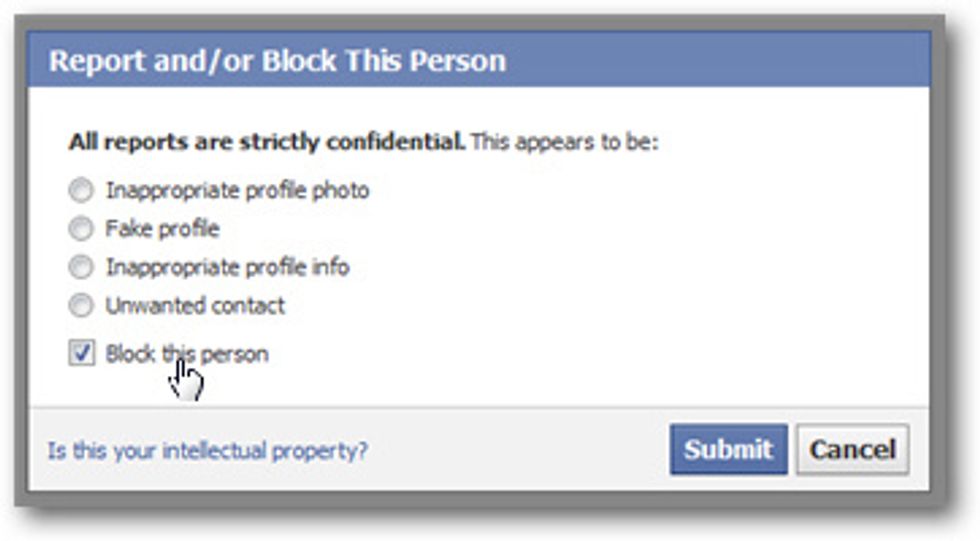Select the Unwanted contact radio circle
Screen dimensions: 980x541
pos(81,305)
